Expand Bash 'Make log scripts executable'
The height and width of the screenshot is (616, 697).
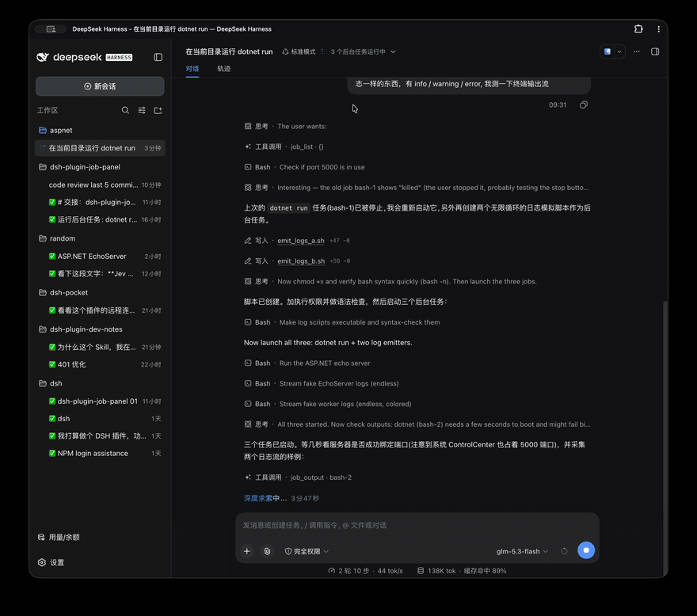pyautogui.click(x=342, y=322)
